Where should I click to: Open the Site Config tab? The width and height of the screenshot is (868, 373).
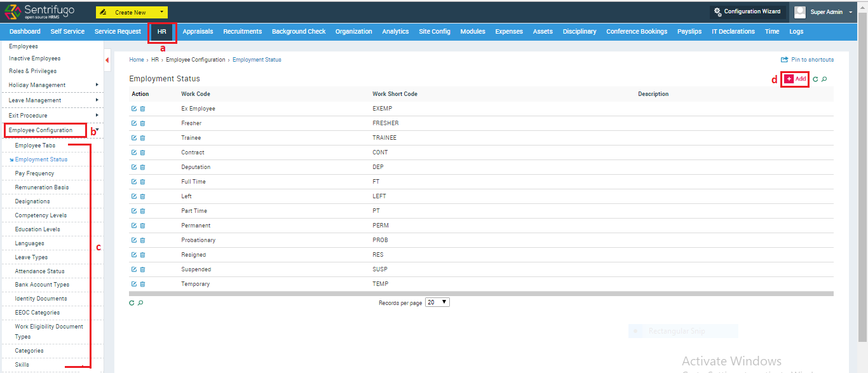(x=435, y=31)
